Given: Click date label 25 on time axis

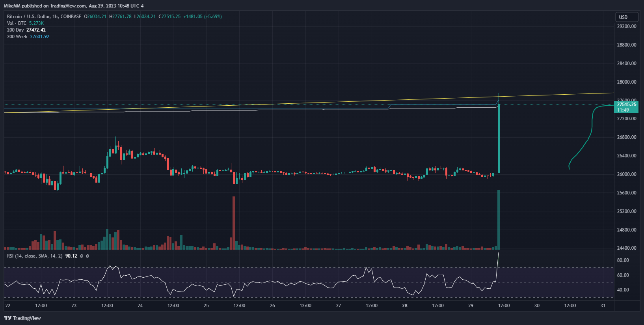Looking at the screenshot, I should (206, 306).
